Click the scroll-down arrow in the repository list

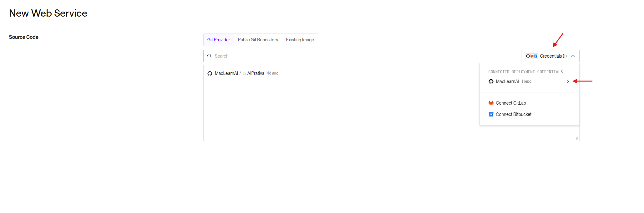click(576, 138)
